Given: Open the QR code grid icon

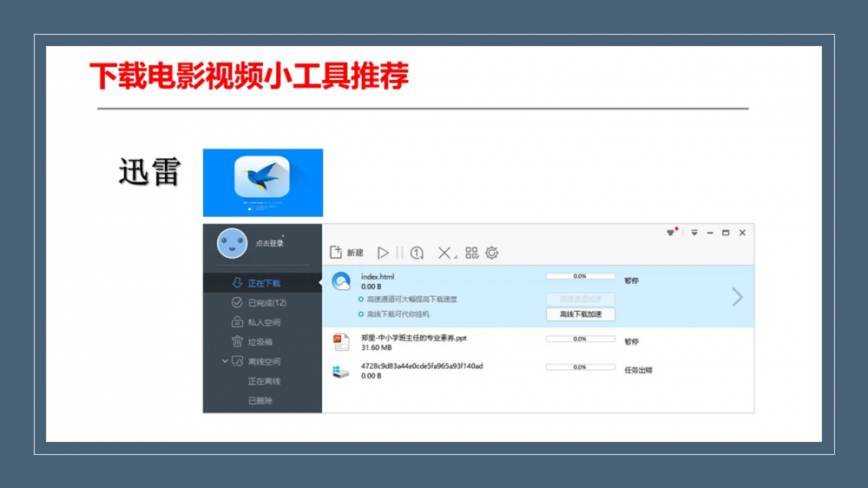Looking at the screenshot, I should point(471,253).
